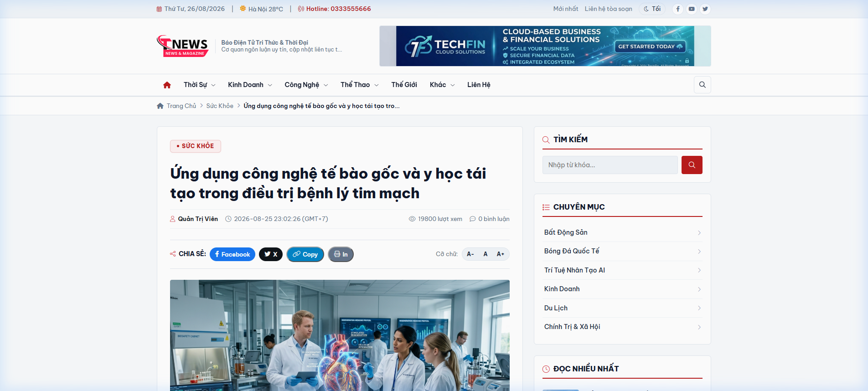
Task: Open Bóng Đá Quốc Tế category
Action: coord(622,251)
